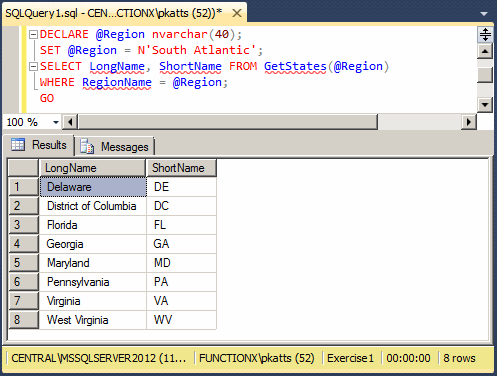Click the editor vertical scroll down arrow
The image size is (497, 376).
click(485, 105)
